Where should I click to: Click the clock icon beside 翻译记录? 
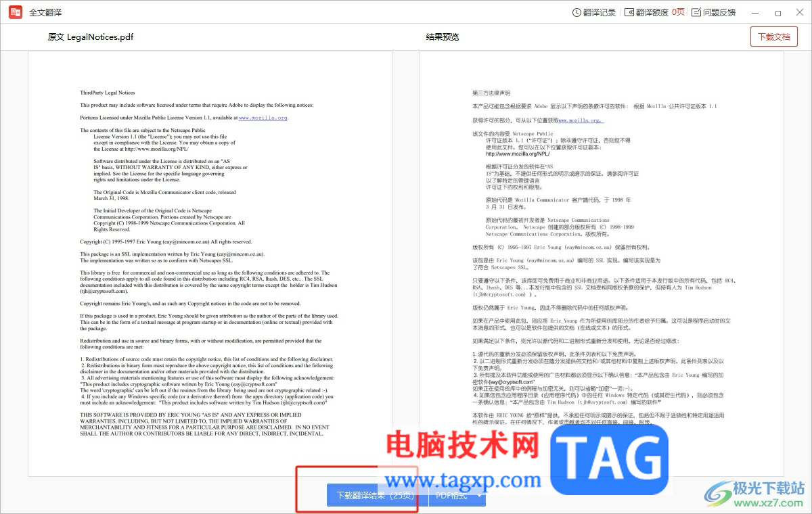click(x=577, y=12)
